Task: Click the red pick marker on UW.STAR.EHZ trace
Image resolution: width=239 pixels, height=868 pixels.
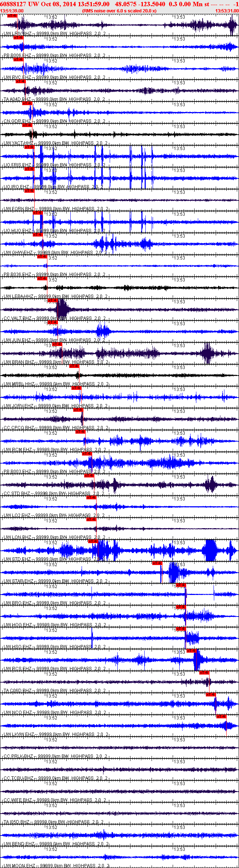Action: coord(157,563)
